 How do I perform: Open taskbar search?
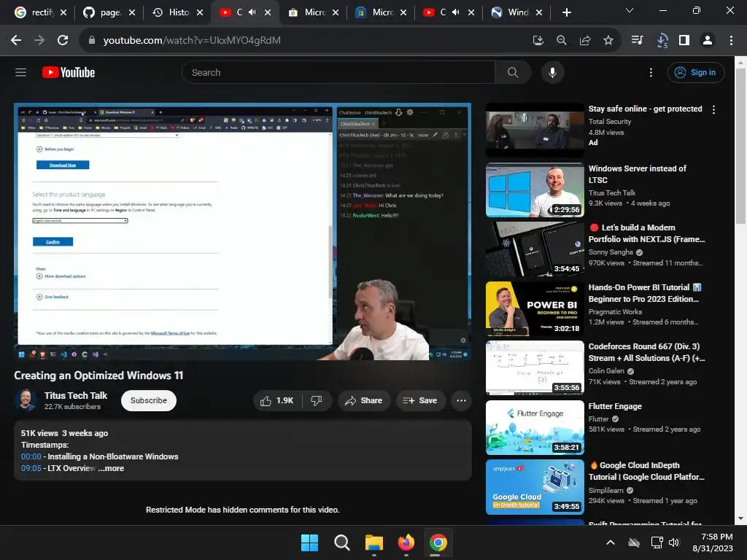pyautogui.click(x=341, y=542)
